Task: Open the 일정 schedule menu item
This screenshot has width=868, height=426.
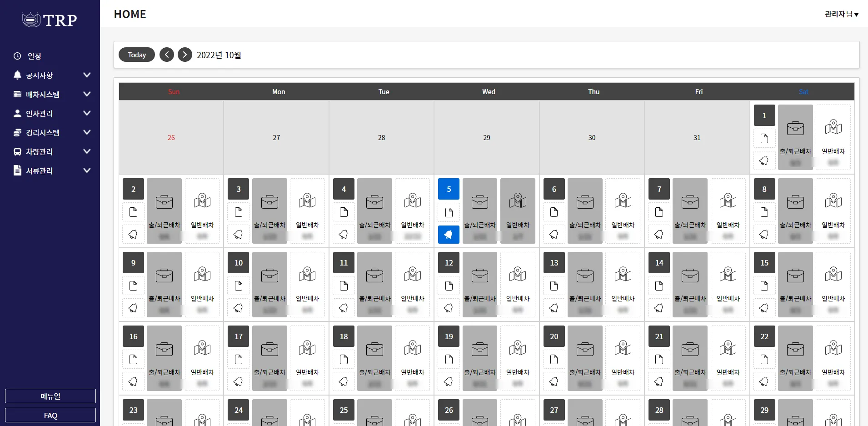Action: (x=34, y=56)
